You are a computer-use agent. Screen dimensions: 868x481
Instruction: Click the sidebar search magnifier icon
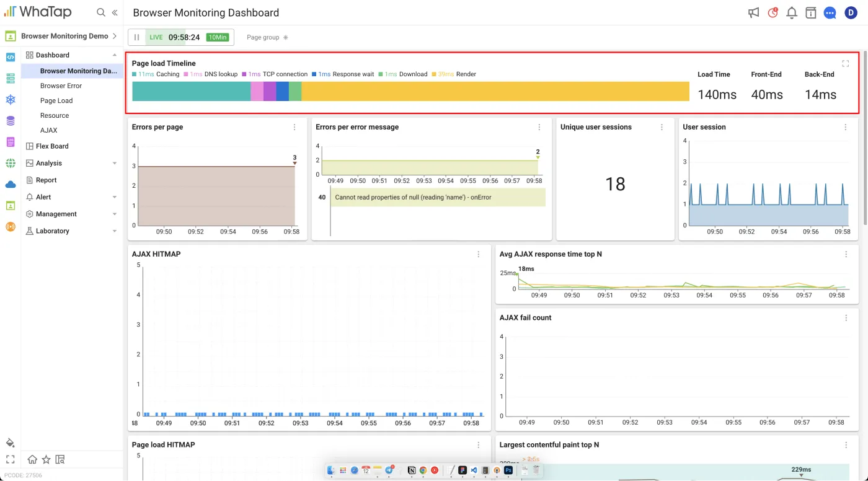pyautogui.click(x=101, y=12)
